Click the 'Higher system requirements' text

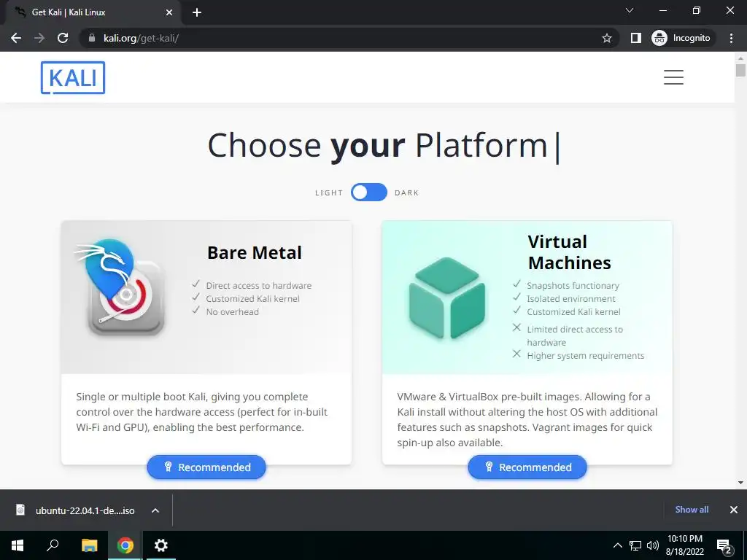tap(586, 356)
